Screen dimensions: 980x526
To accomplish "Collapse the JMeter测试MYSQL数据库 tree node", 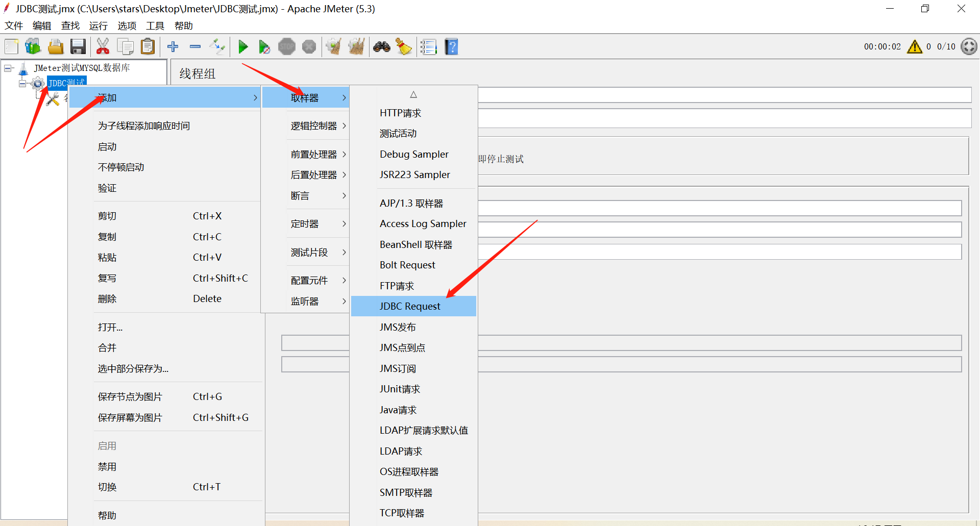I will coord(7,67).
